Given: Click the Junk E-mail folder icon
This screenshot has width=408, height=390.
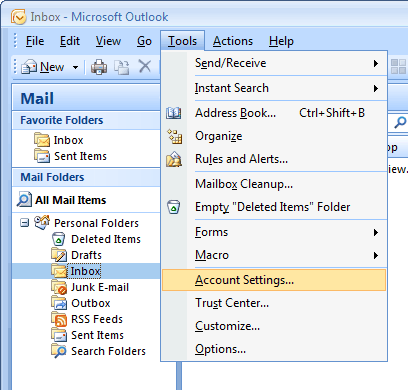Looking at the screenshot, I should point(59,287).
